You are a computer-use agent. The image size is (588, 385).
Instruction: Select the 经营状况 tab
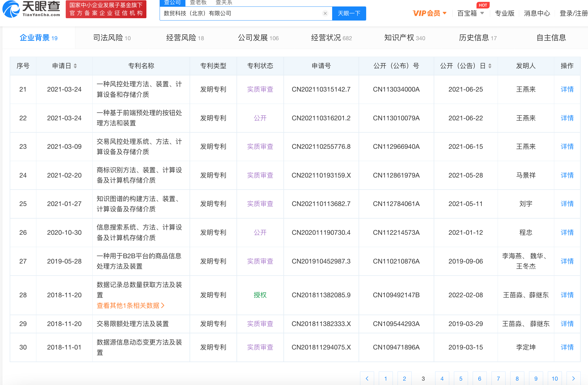tap(331, 38)
